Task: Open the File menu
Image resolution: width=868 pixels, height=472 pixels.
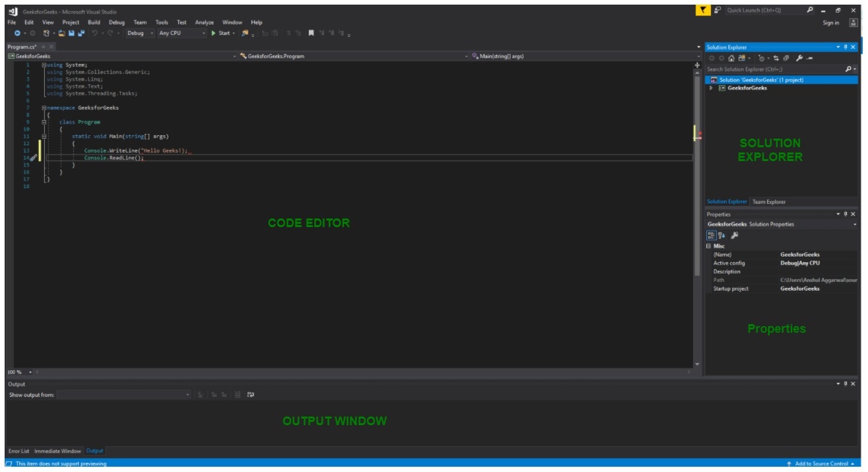Action: (11, 22)
